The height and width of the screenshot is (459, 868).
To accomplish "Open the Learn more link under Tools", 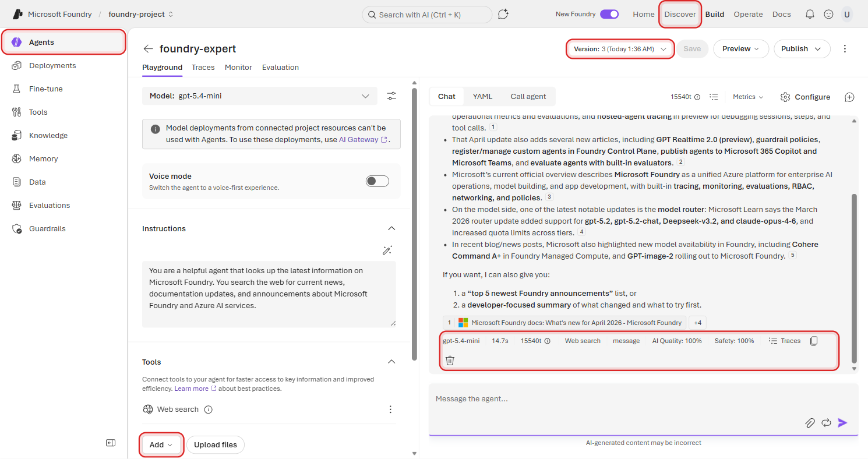I will point(195,389).
